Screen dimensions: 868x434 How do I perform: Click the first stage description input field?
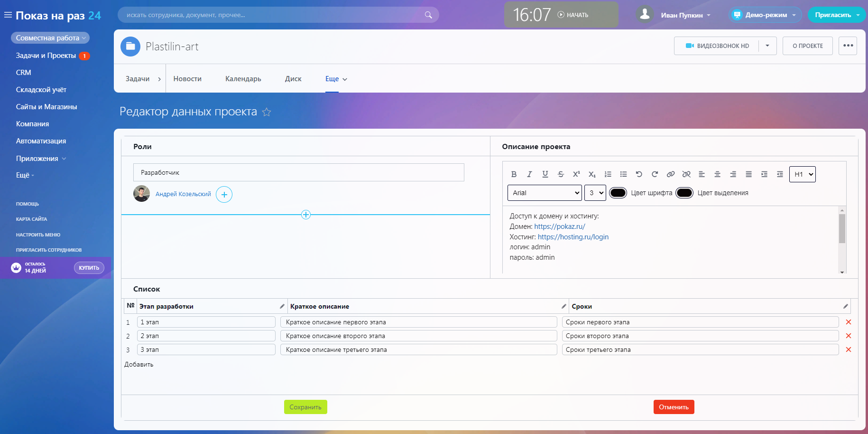click(x=418, y=322)
